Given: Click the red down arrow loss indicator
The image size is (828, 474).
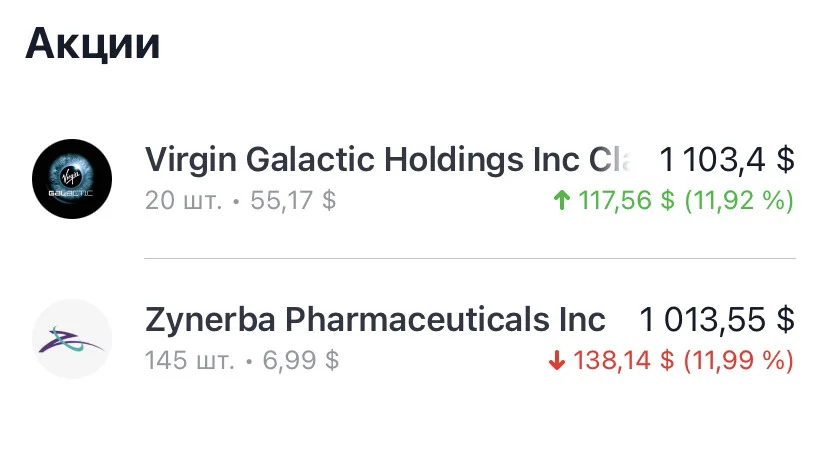Looking at the screenshot, I should point(557,361).
